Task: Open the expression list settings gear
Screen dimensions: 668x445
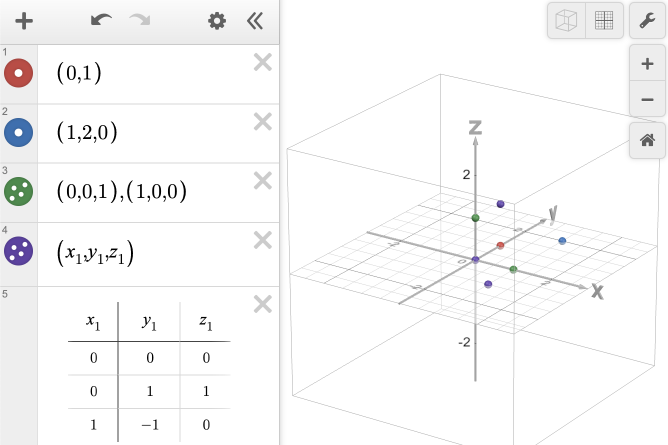Action: click(x=217, y=21)
